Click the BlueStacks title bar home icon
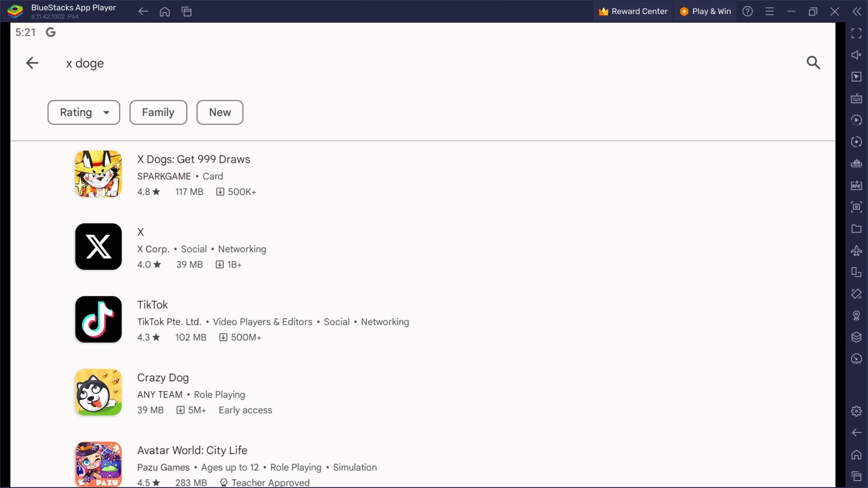 coord(165,11)
